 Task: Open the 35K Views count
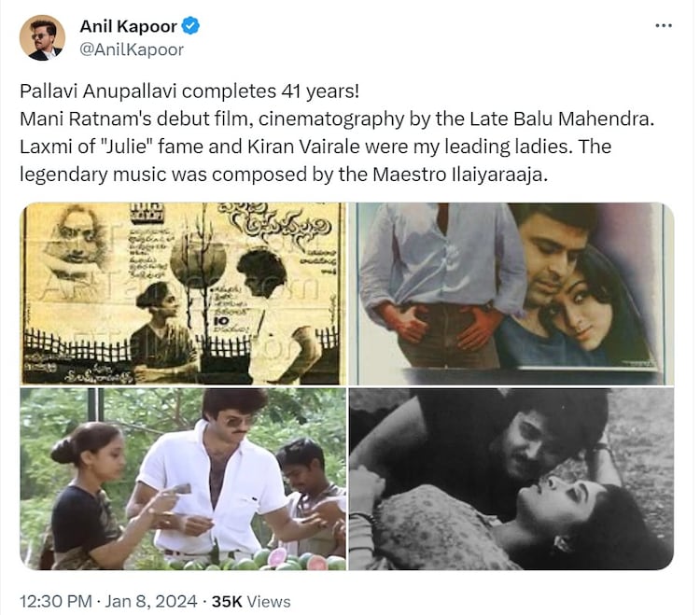pos(251,601)
